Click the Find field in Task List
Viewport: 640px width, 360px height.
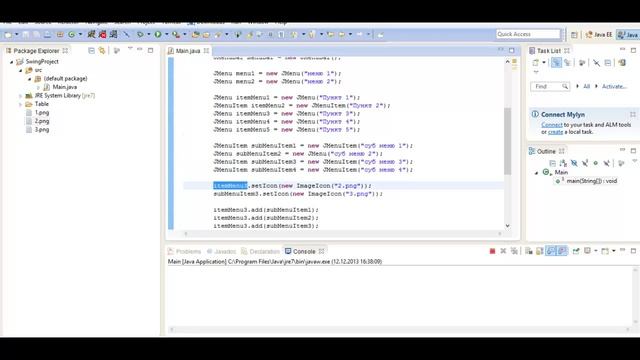click(x=550, y=87)
